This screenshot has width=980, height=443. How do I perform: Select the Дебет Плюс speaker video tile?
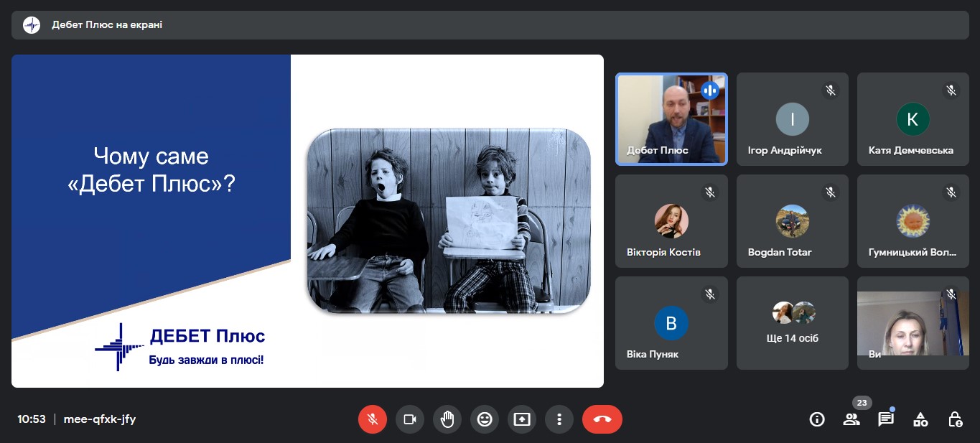[671, 119]
